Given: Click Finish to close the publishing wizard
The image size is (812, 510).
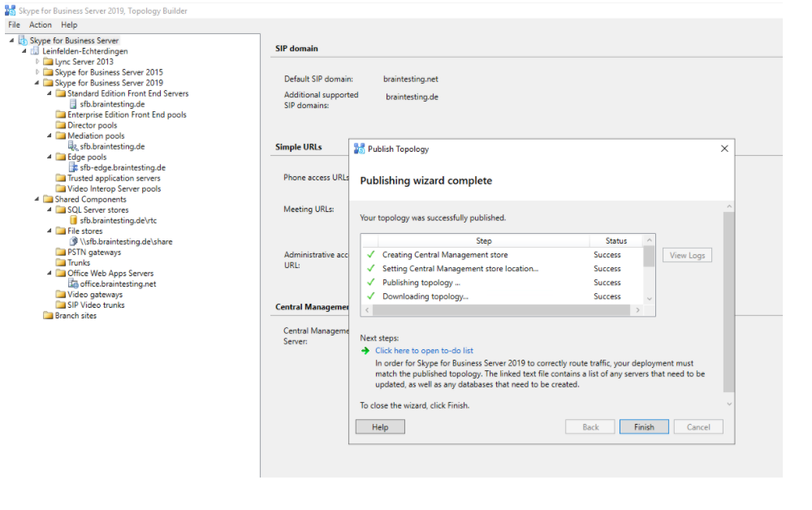Looking at the screenshot, I should click(x=644, y=427).
